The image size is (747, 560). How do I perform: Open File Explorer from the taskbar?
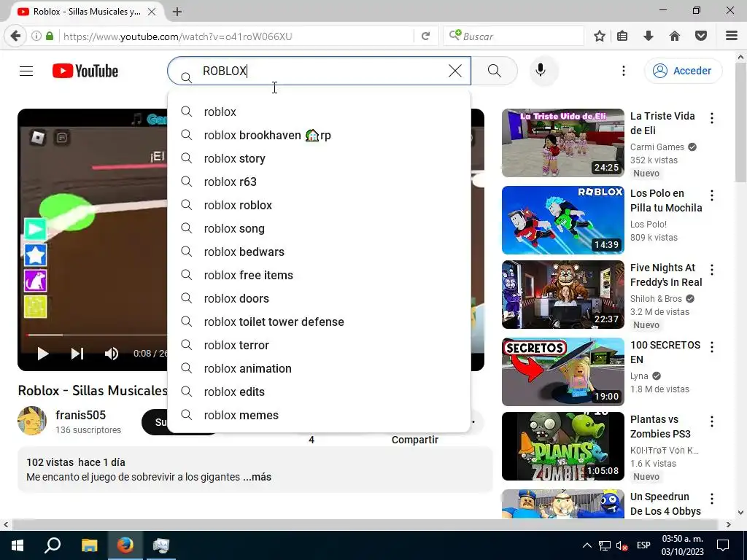pos(89,545)
